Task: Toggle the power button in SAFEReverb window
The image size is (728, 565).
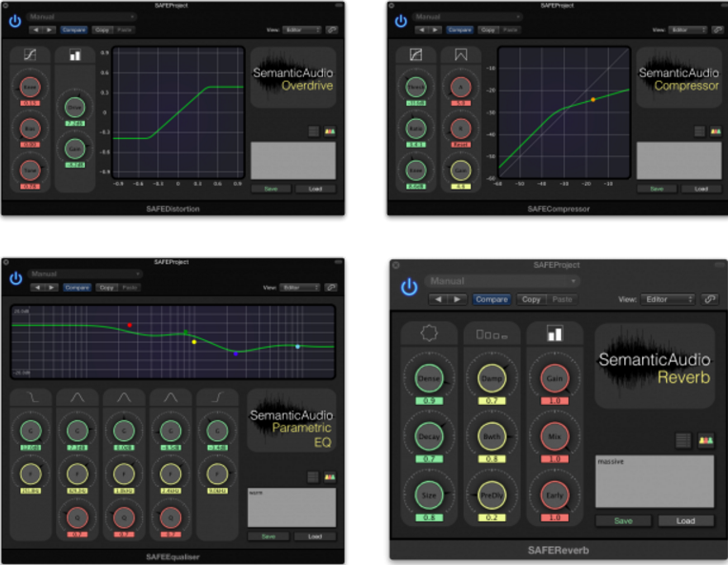Action: (409, 287)
